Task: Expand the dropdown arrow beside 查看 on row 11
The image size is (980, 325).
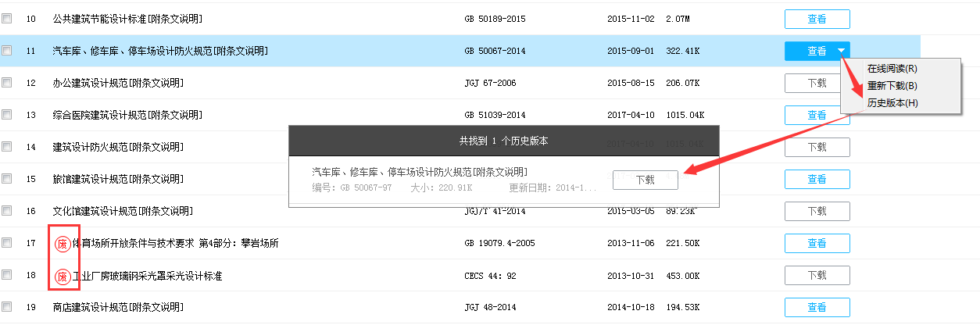Action: (x=841, y=51)
